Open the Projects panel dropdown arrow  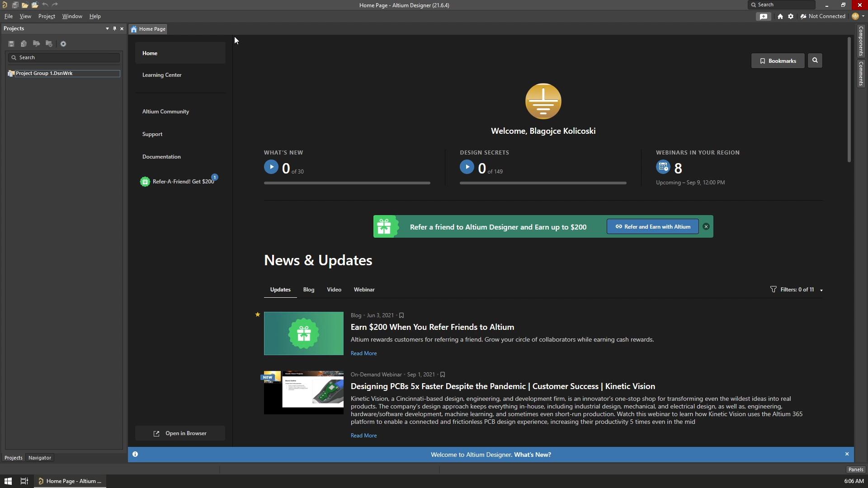point(107,28)
